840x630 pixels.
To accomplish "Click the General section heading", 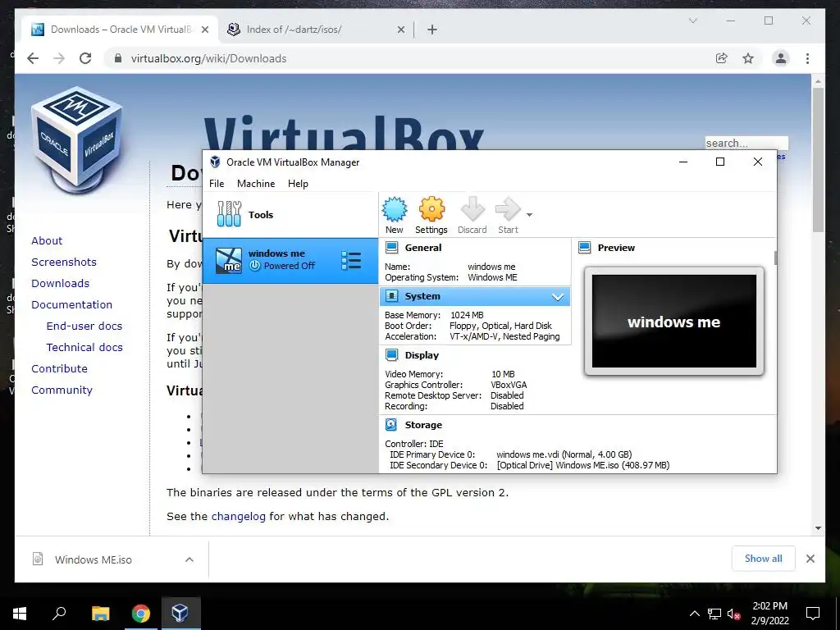I will point(423,248).
